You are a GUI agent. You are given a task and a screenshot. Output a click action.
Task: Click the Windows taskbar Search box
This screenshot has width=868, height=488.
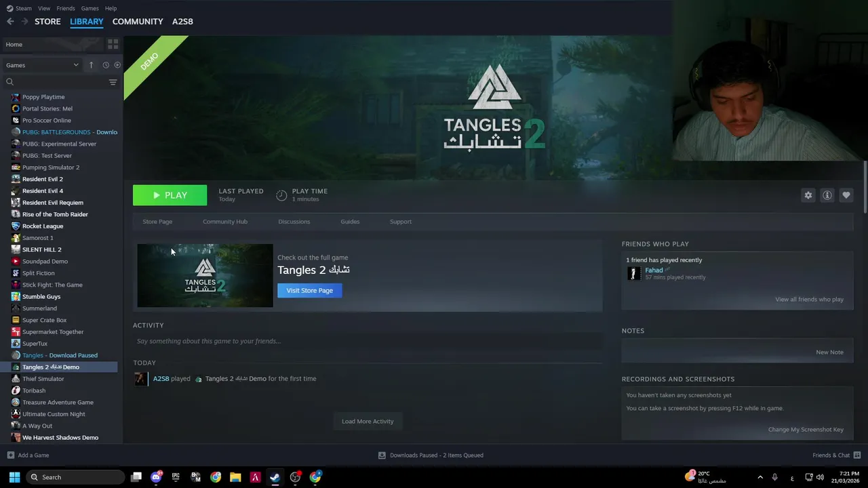75,477
